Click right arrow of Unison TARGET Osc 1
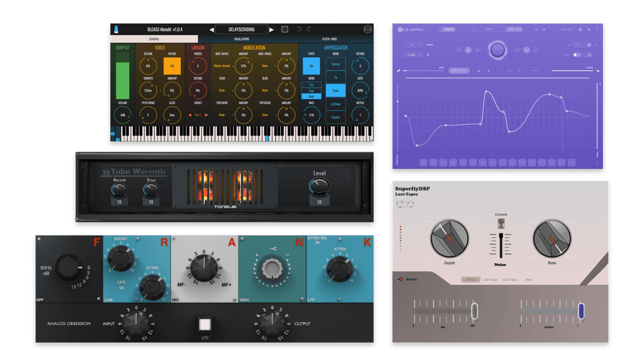 point(206,115)
